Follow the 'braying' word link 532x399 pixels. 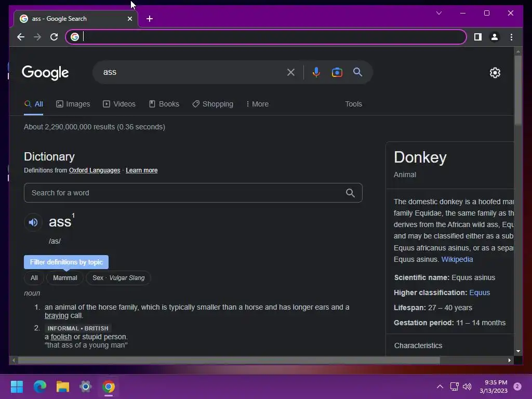tap(56, 315)
